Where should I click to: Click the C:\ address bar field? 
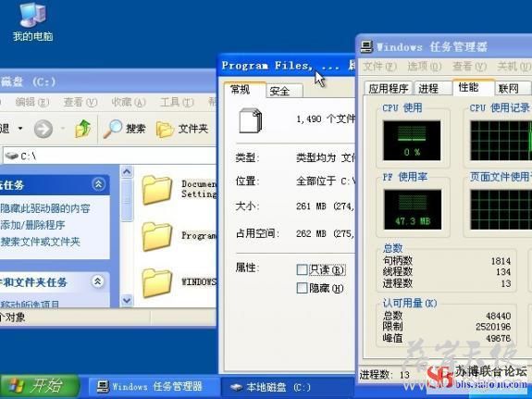(109, 156)
